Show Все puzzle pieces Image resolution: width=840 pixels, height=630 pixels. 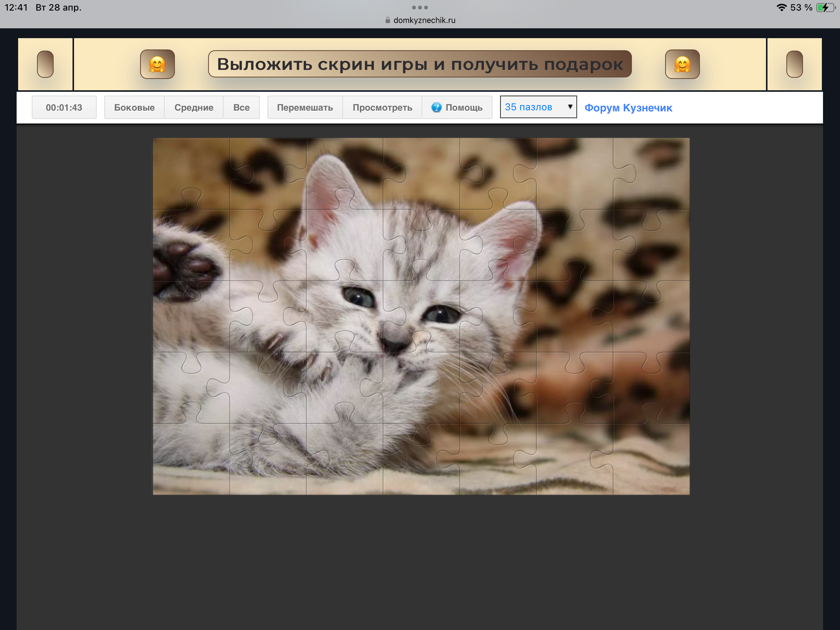pos(241,108)
